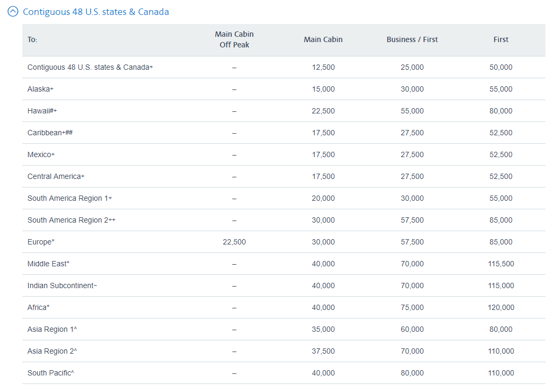Click the 'To:' column header
The height and width of the screenshot is (392, 555).
pyautogui.click(x=32, y=40)
